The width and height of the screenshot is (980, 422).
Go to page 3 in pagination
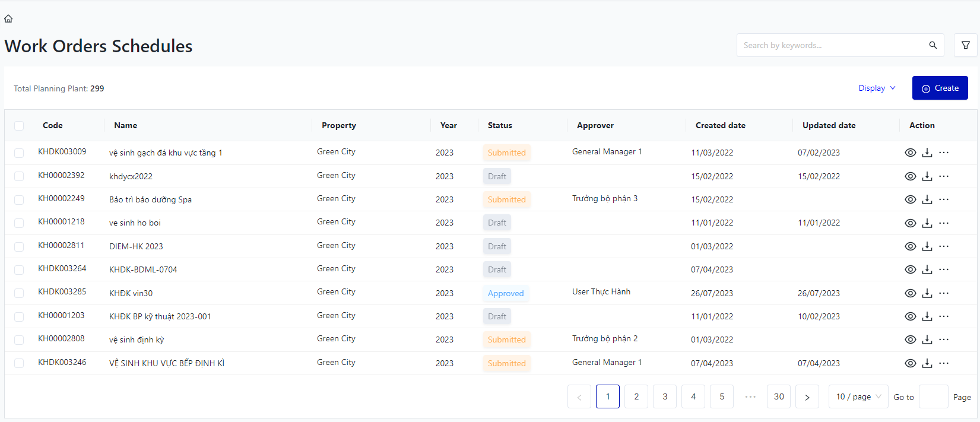[x=665, y=396]
